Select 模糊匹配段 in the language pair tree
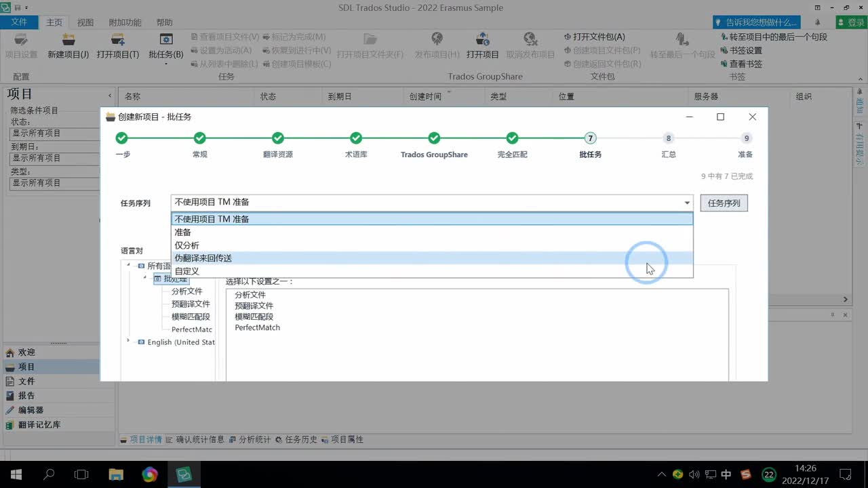 coord(191,317)
